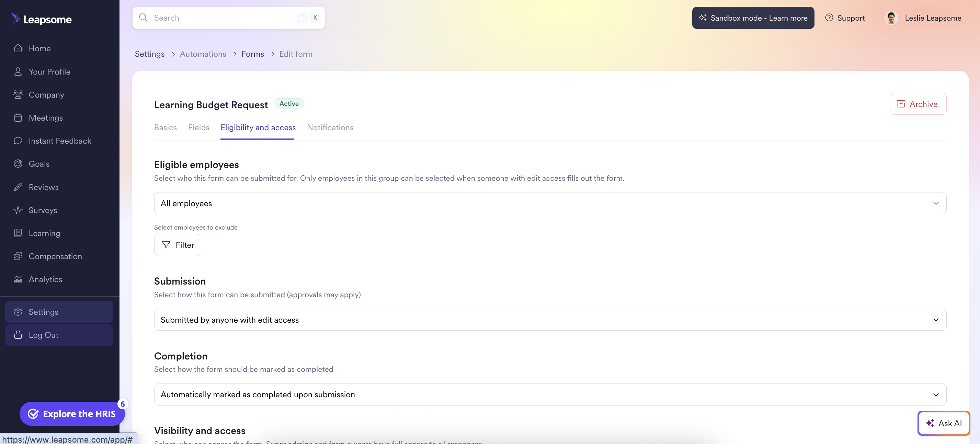This screenshot has height=444, width=980.
Task: Open the Filter for excluded employees
Action: point(177,245)
